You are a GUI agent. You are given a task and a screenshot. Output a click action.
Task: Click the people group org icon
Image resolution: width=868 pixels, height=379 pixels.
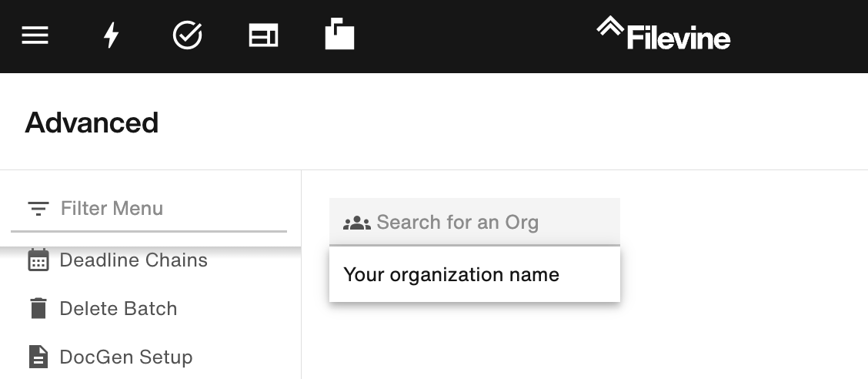357,223
